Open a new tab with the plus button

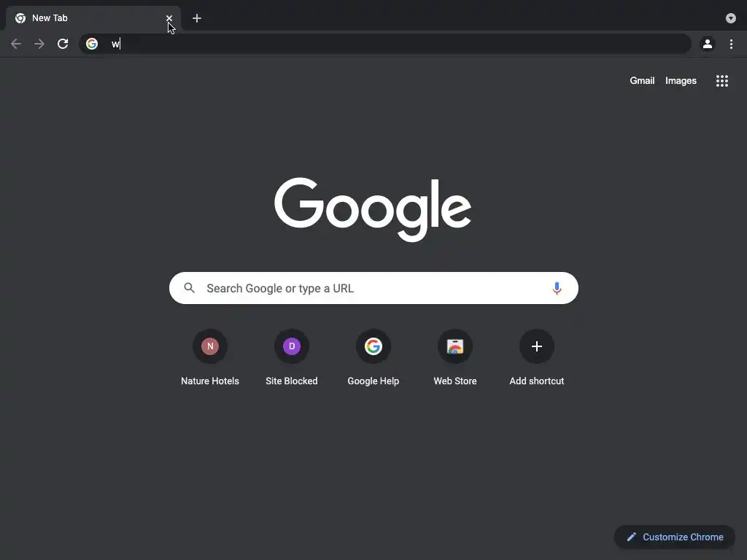(x=197, y=18)
